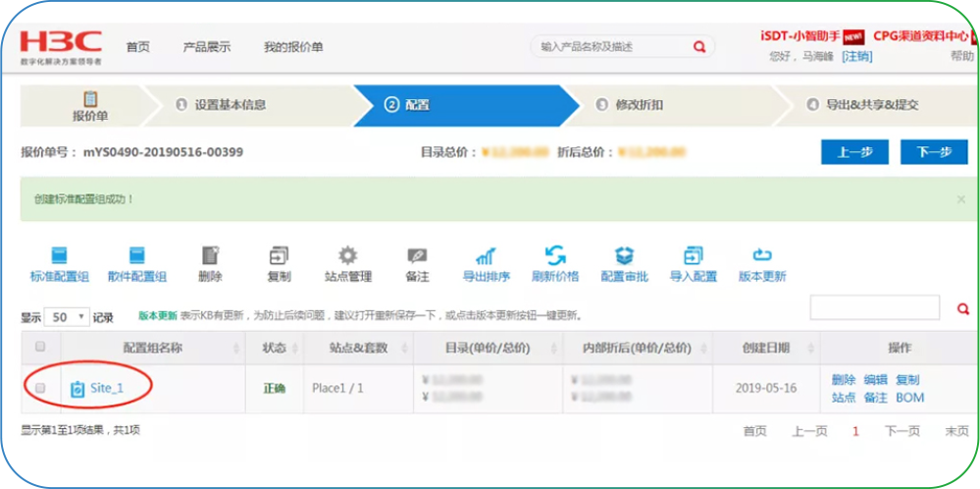
Task: Tick the Site_1 row checkbox
Action: [40, 388]
